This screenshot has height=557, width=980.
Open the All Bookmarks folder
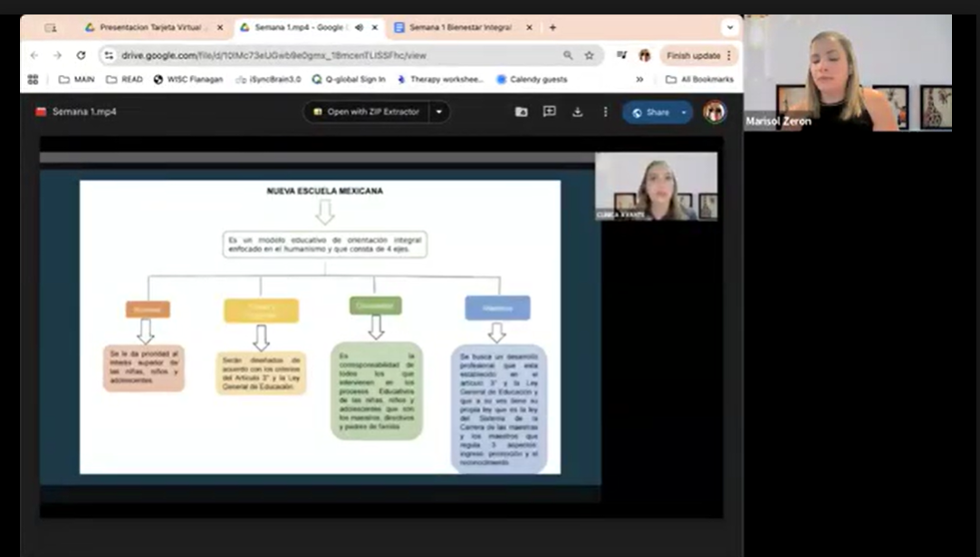(x=699, y=80)
